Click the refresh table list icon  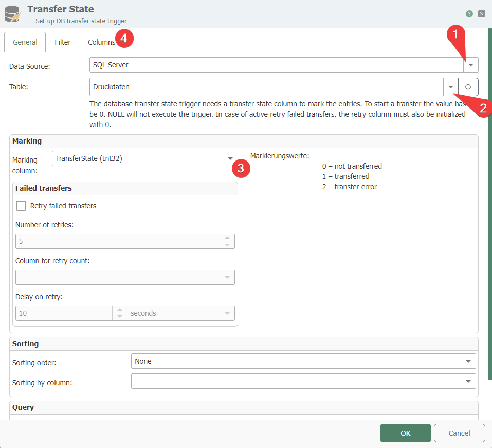click(x=468, y=87)
